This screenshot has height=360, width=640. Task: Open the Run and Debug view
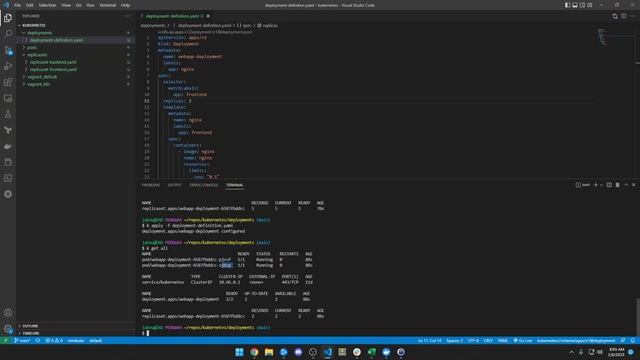click(x=8, y=66)
